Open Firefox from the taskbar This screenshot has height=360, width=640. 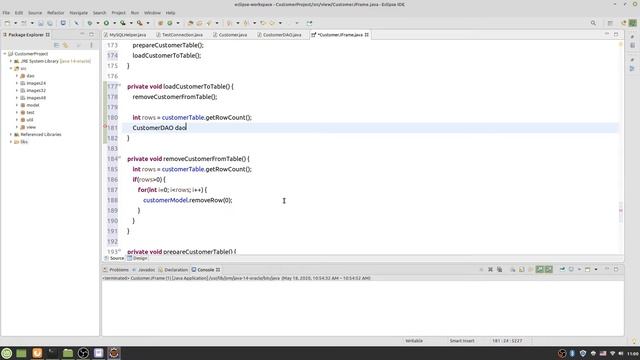[37, 353]
